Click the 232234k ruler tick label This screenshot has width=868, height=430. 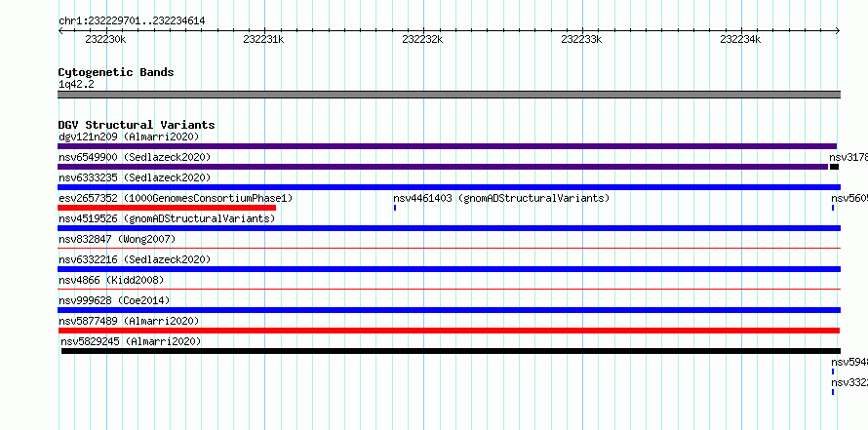740,39
